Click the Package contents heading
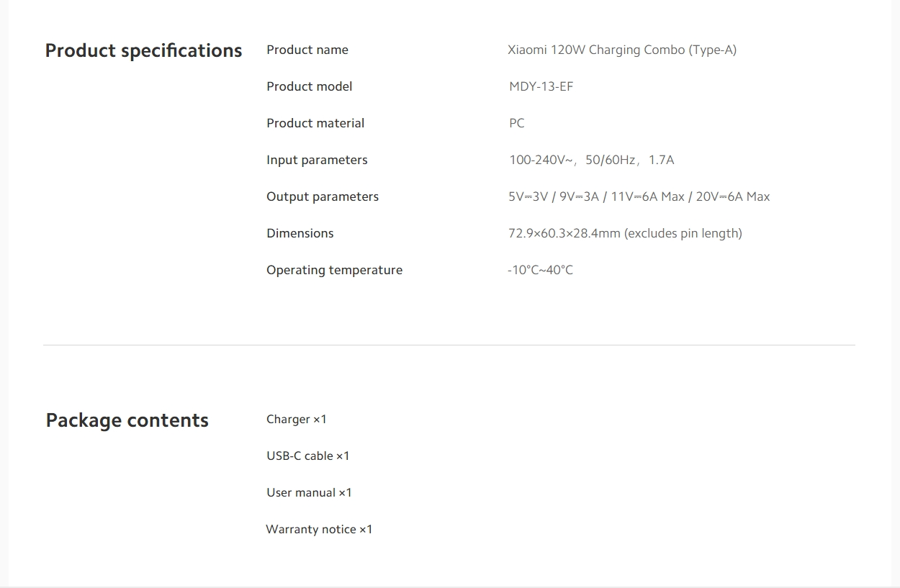This screenshot has height=588, width=900. pos(127,420)
